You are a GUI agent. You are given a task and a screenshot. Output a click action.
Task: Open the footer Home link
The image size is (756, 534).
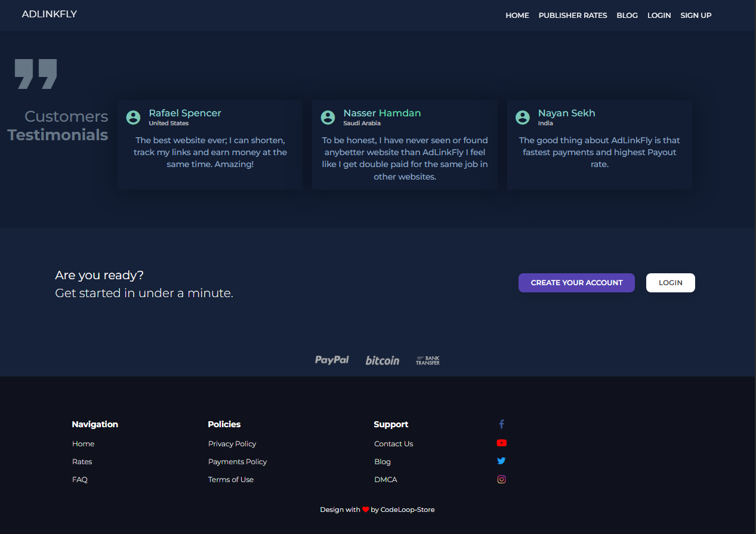(x=83, y=444)
